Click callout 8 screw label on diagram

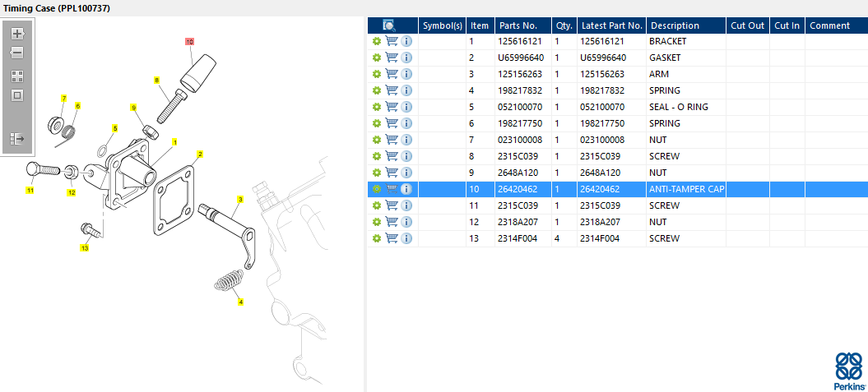pyautogui.click(x=156, y=81)
